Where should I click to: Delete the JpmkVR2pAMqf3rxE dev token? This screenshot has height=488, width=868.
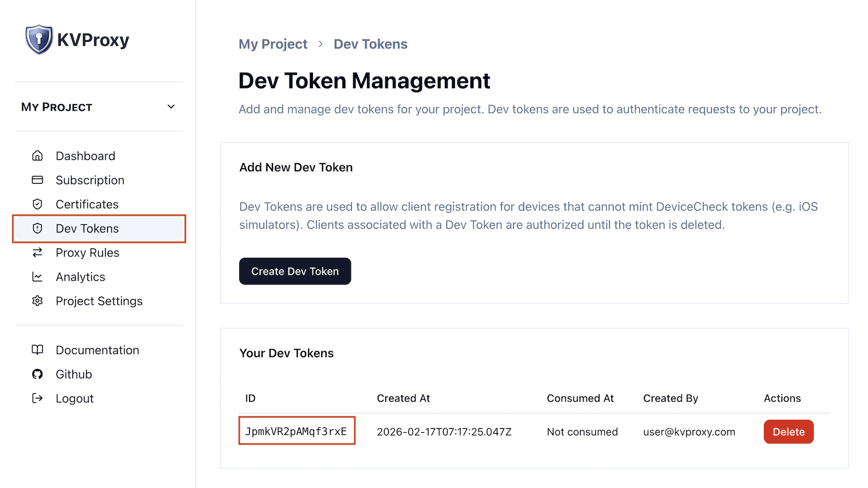(788, 432)
